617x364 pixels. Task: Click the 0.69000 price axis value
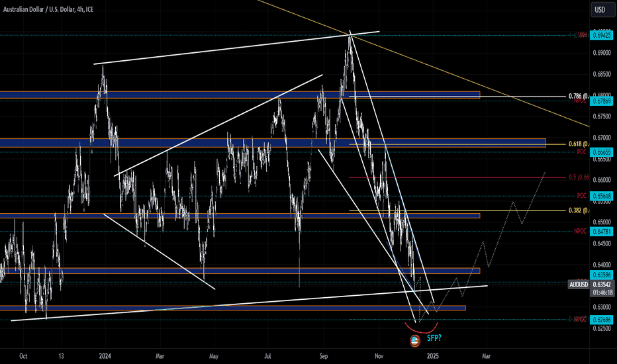click(602, 53)
